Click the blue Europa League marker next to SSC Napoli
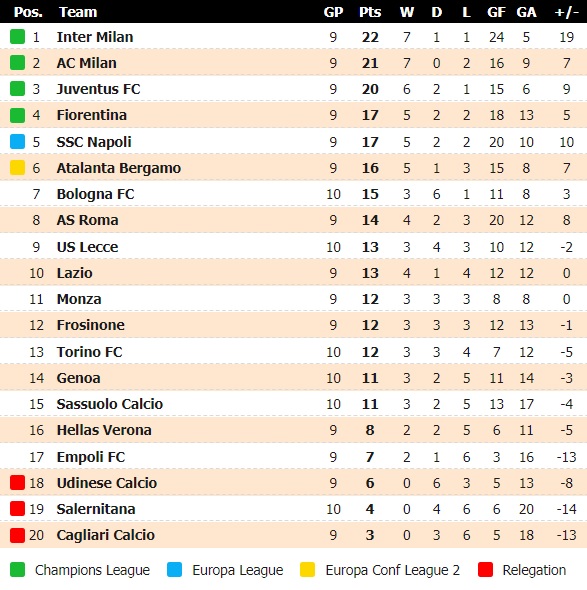The width and height of the screenshot is (587, 590). (17, 142)
